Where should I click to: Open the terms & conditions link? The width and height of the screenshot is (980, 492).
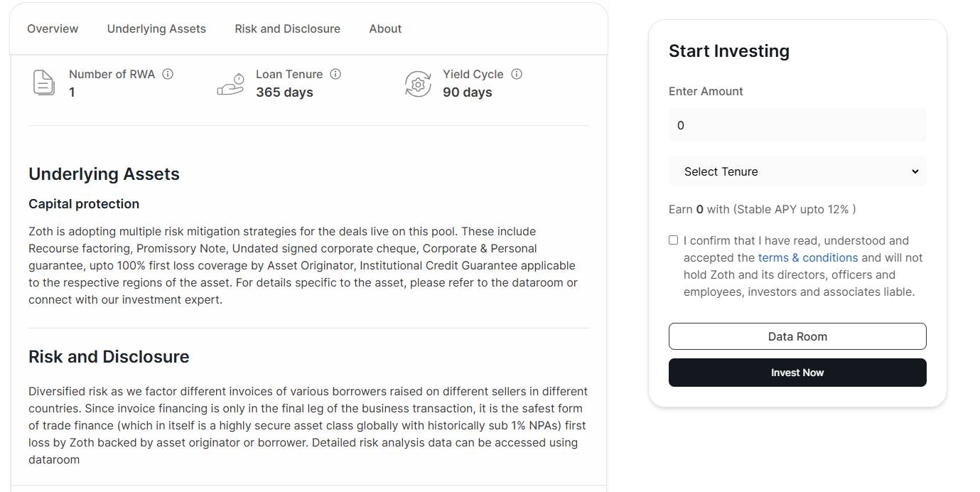808,257
